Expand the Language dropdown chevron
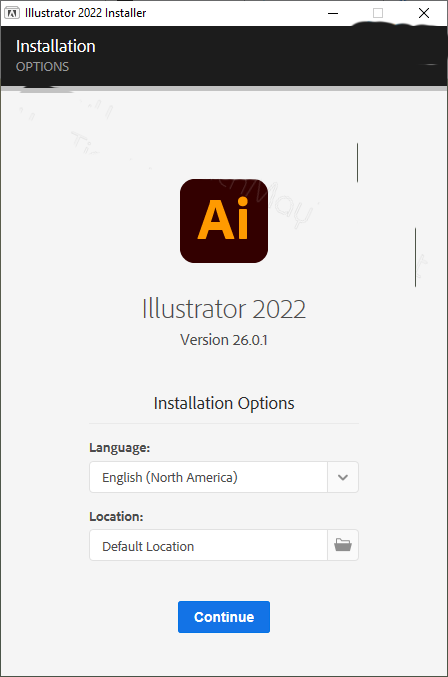This screenshot has height=677, width=448. click(343, 477)
